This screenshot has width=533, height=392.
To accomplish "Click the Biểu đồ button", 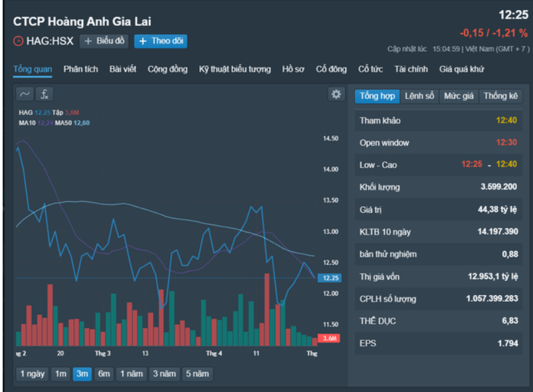I will coord(104,41).
